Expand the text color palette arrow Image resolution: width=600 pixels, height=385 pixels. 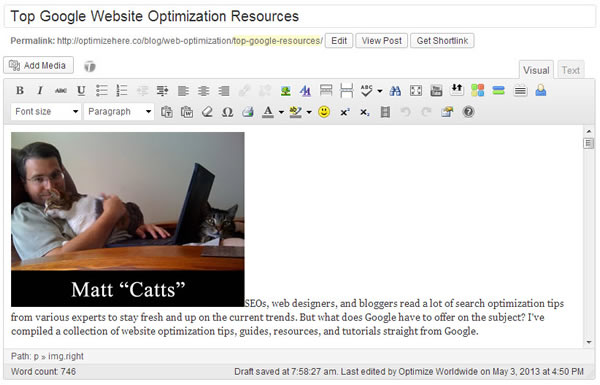(x=281, y=112)
